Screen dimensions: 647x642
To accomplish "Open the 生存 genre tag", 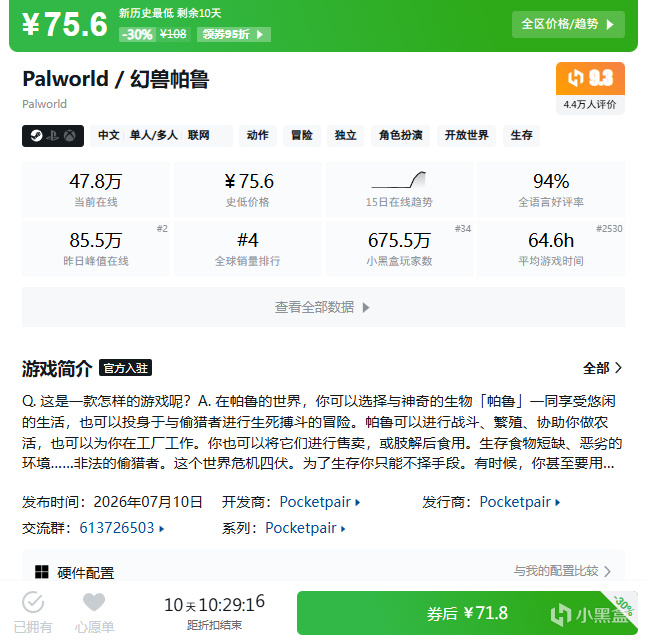I will [521, 135].
